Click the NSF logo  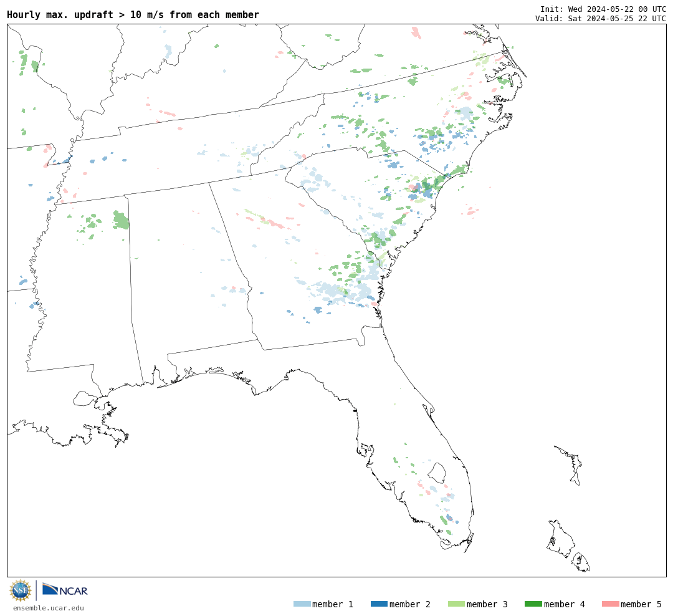click(20, 590)
